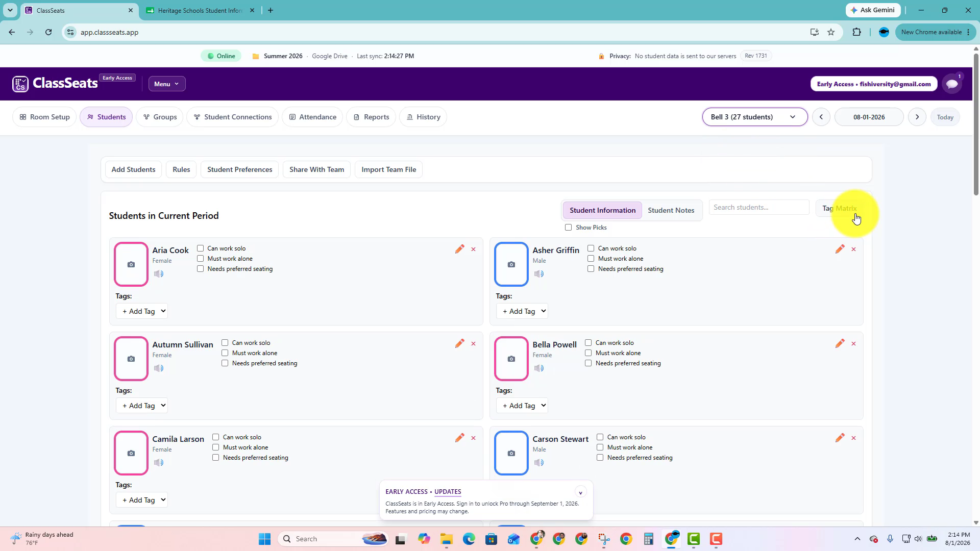The image size is (980, 551).
Task: Open File Explorer from Windows taskbar
Action: (x=447, y=539)
